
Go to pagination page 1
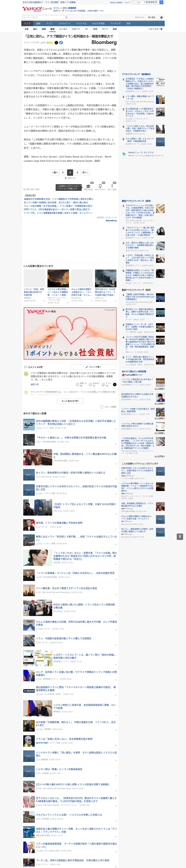point(63,173)
